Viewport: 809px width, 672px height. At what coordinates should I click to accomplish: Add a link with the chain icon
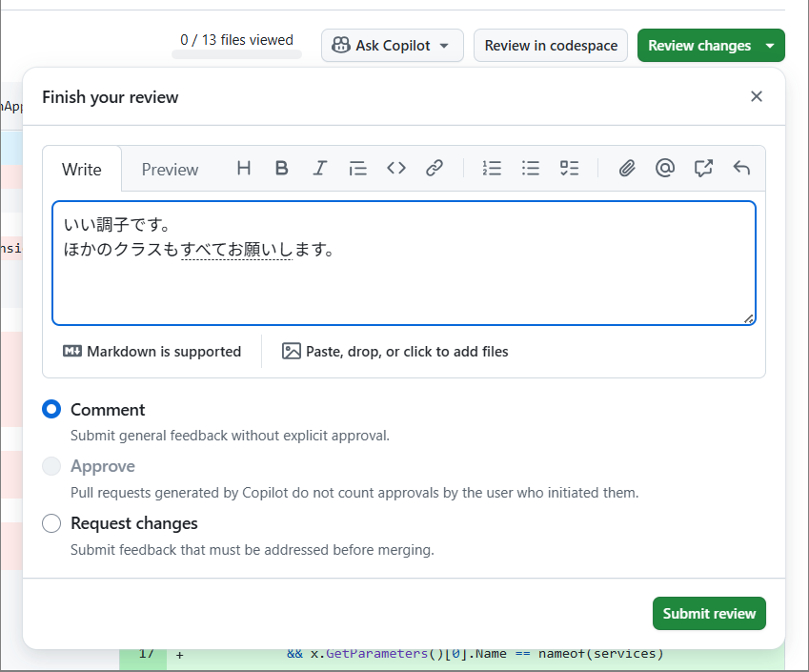point(435,169)
